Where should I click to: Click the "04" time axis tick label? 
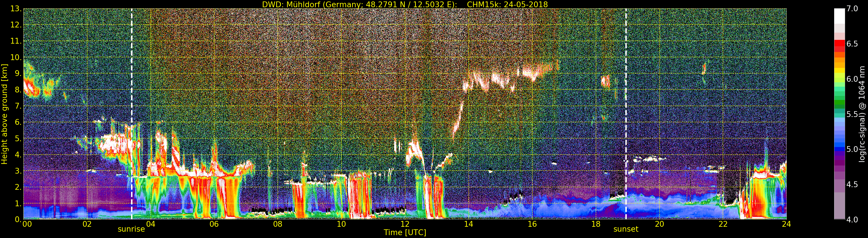click(151, 224)
